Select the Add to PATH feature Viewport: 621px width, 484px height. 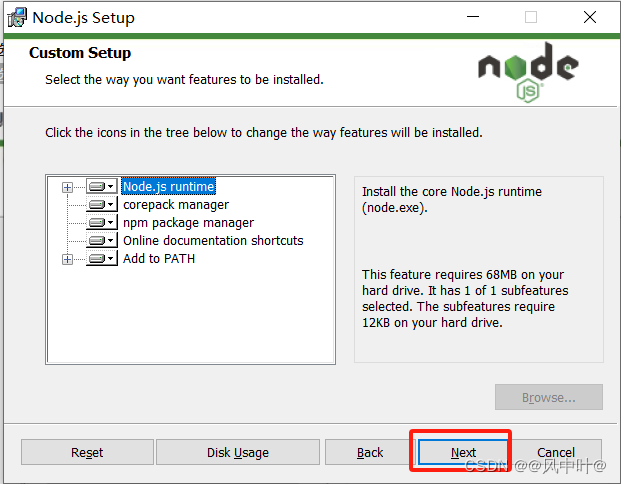(x=159, y=259)
